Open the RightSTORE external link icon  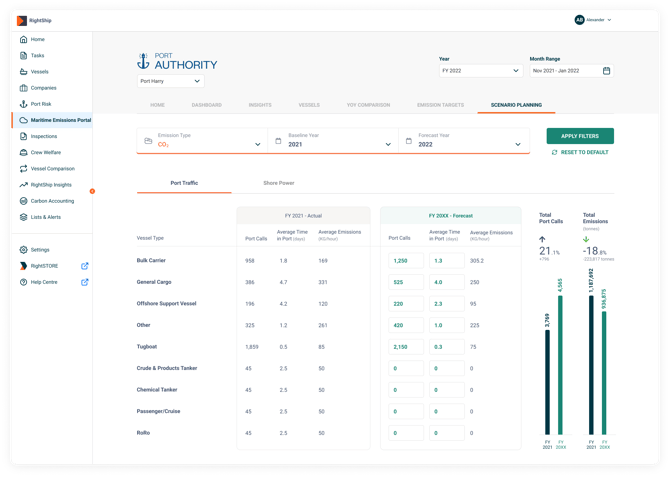click(85, 266)
